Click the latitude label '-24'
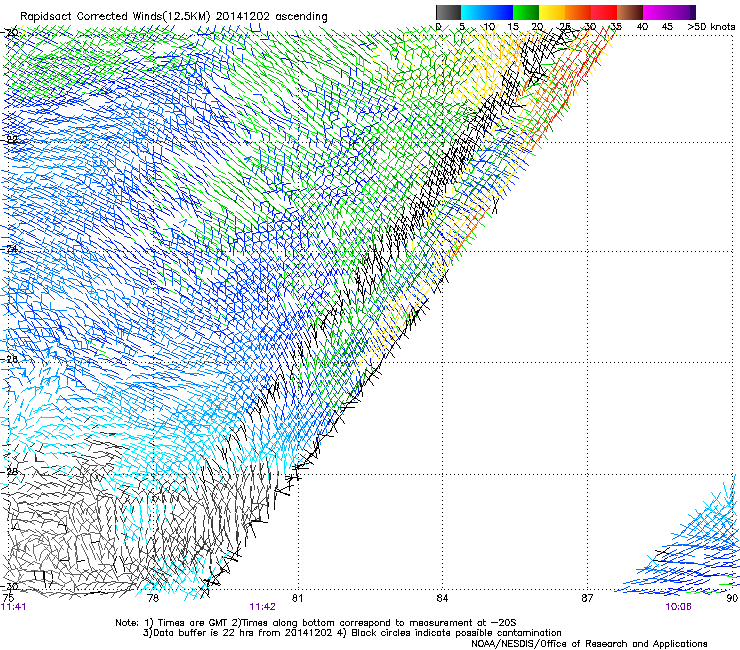The width and height of the screenshot is (740, 650). point(10,249)
